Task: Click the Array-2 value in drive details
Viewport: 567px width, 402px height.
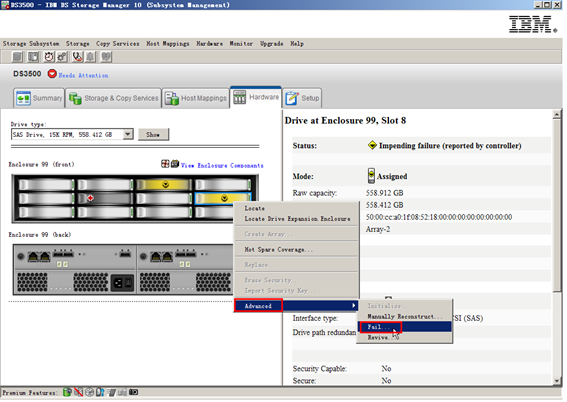Action: pyautogui.click(x=378, y=229)
